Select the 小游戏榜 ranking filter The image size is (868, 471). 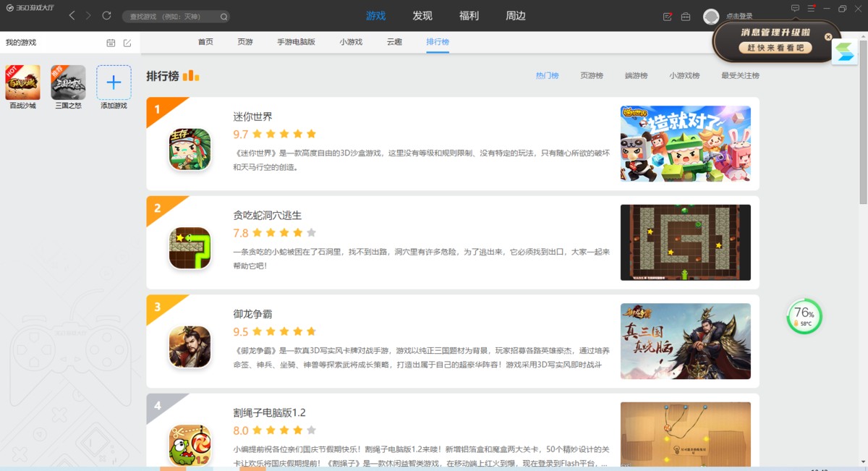pyautogui.click(x=684, y=75)
